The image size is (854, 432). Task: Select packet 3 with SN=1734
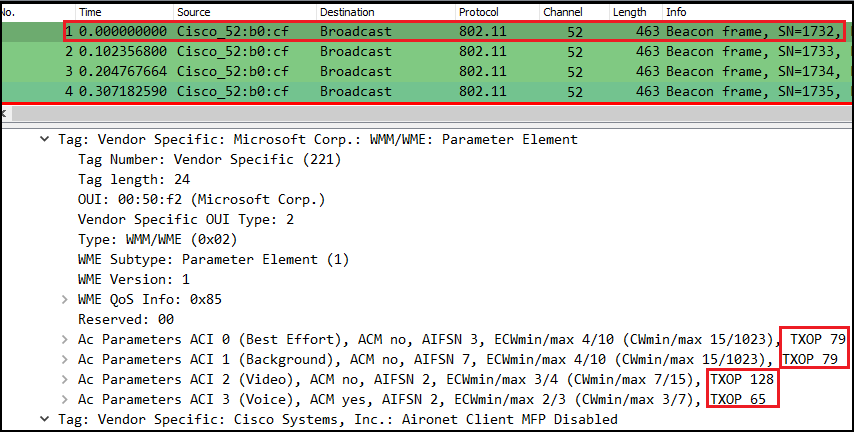pyautogui.click(x=400, y=71)
